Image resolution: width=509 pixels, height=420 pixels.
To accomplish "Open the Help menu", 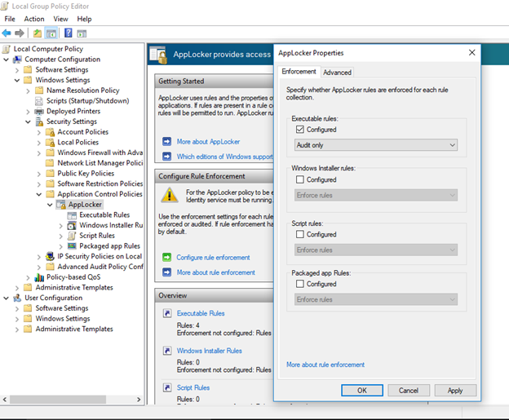I will [x=84, y=19].
